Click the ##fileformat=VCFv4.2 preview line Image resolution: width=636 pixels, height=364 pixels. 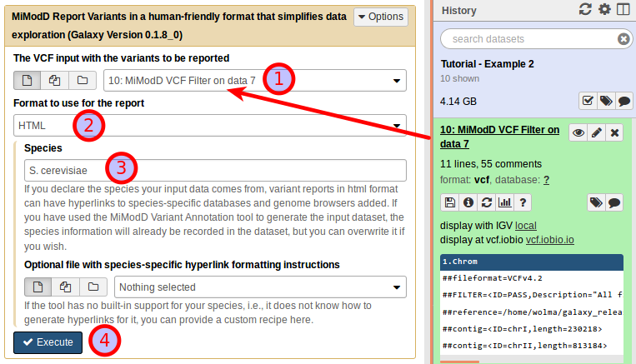[493, 278]
